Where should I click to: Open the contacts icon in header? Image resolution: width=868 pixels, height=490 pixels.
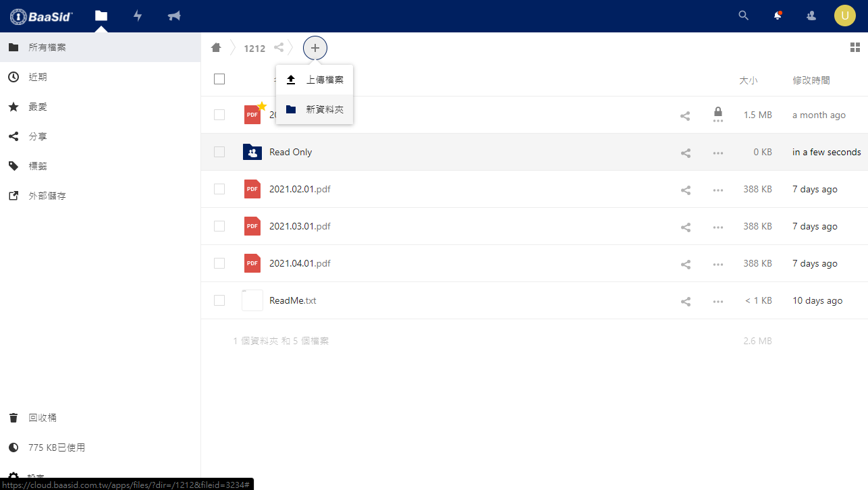tap(811, 16)
